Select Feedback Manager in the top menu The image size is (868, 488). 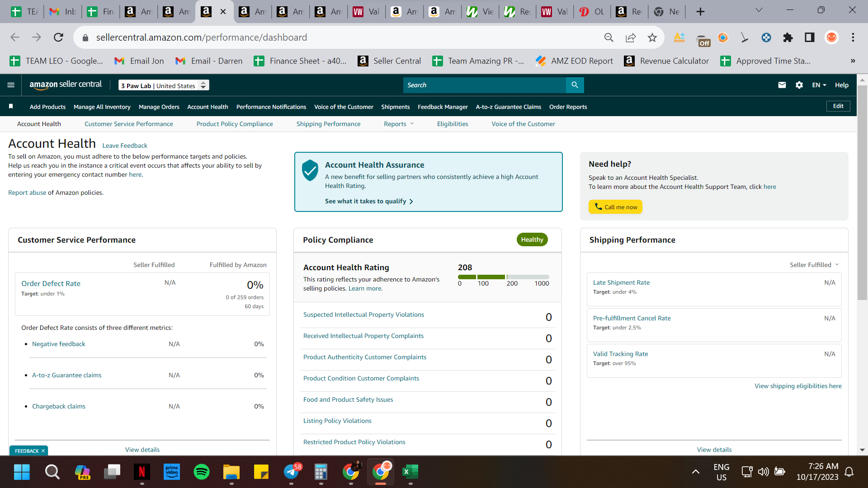click(443, 107)
